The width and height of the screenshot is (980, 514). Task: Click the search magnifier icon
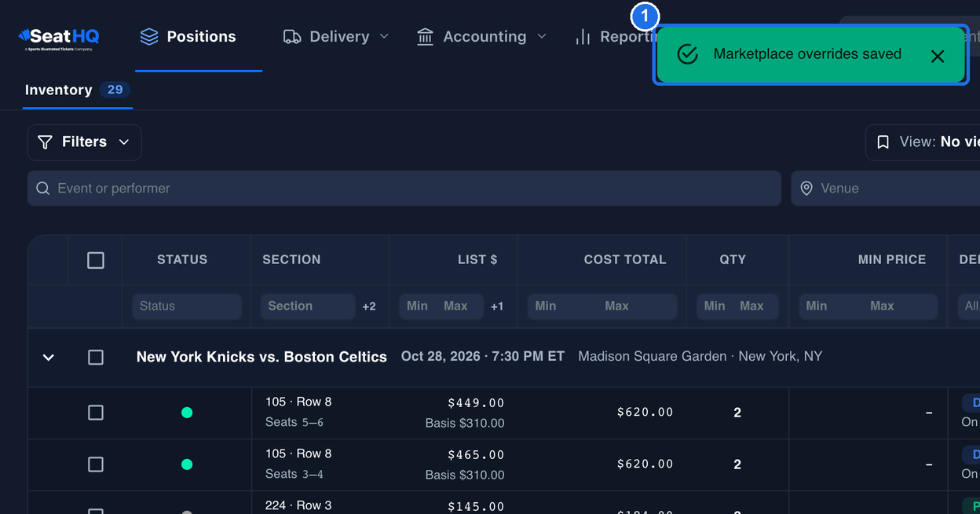43,189
